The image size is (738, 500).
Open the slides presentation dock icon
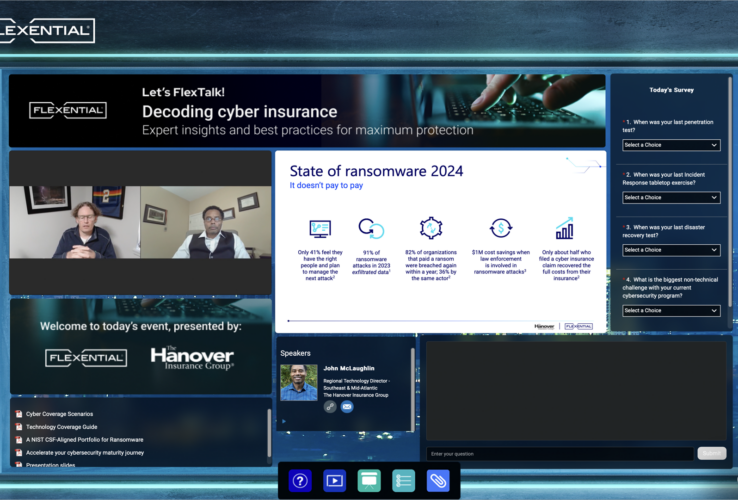369,481
